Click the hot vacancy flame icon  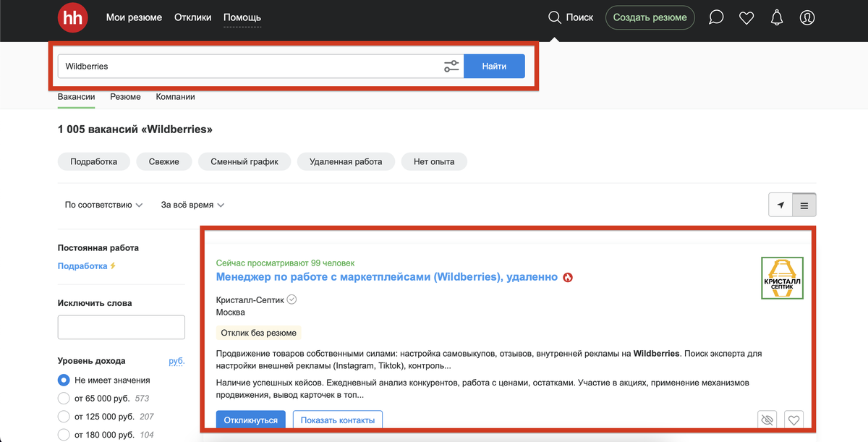pyautogui.click(x=568, y=277)
